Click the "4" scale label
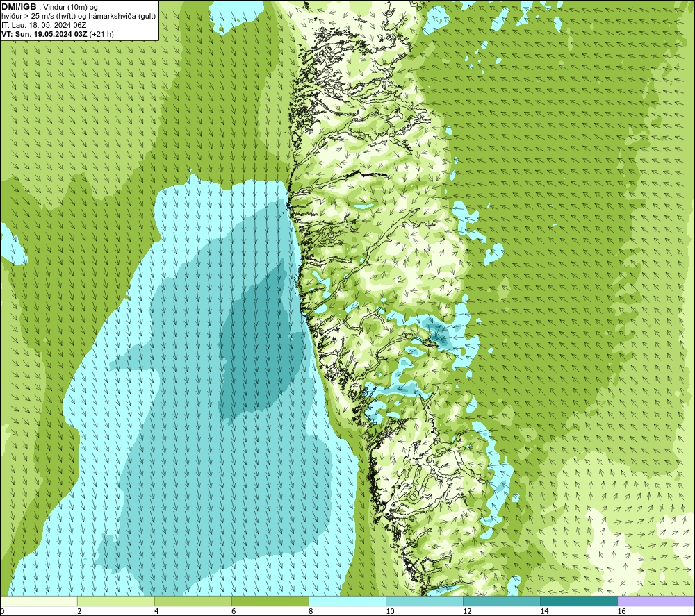The image size is (695, 616). (156, 611)
